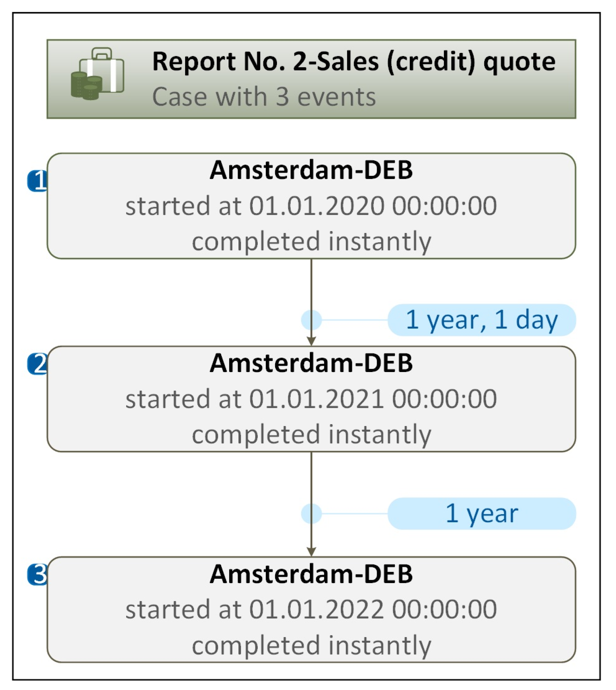Image resolution: width=616 pixels, height=690 pixels.
Task: Click the "started at 01.01.2022 00:00:00" text
Action: click(x=311, y=609)
